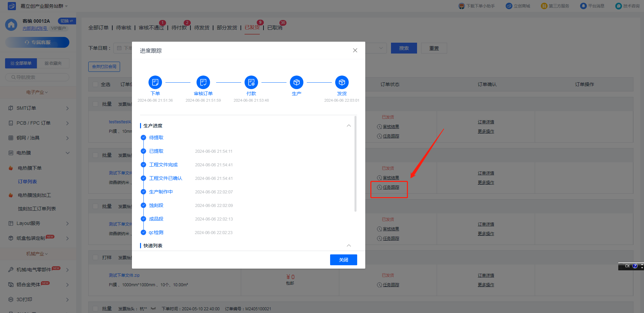The image size is (644, 313).
Task: Click the 生产 step icon
Action: tap(296, 82)
